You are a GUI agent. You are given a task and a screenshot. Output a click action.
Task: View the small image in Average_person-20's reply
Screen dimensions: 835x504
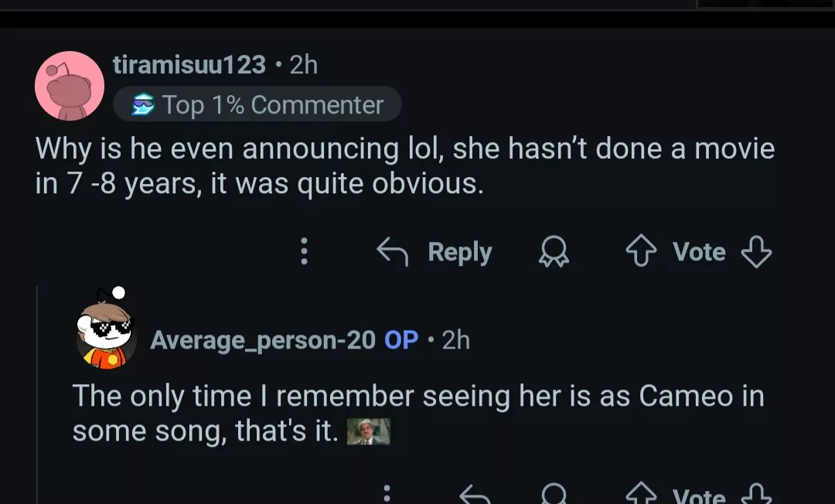pyautogui.click(x=368, y=431)
